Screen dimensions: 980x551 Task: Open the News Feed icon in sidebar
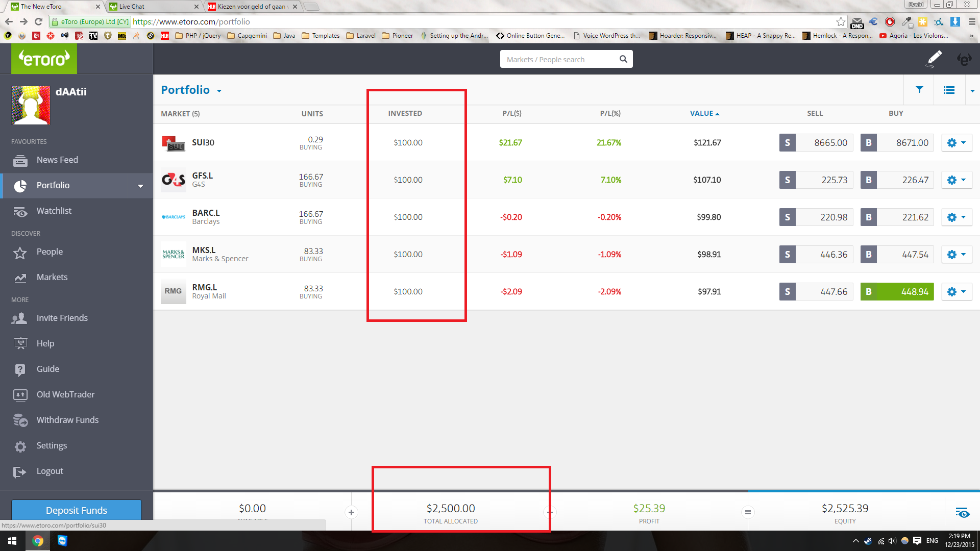[20, 160]
